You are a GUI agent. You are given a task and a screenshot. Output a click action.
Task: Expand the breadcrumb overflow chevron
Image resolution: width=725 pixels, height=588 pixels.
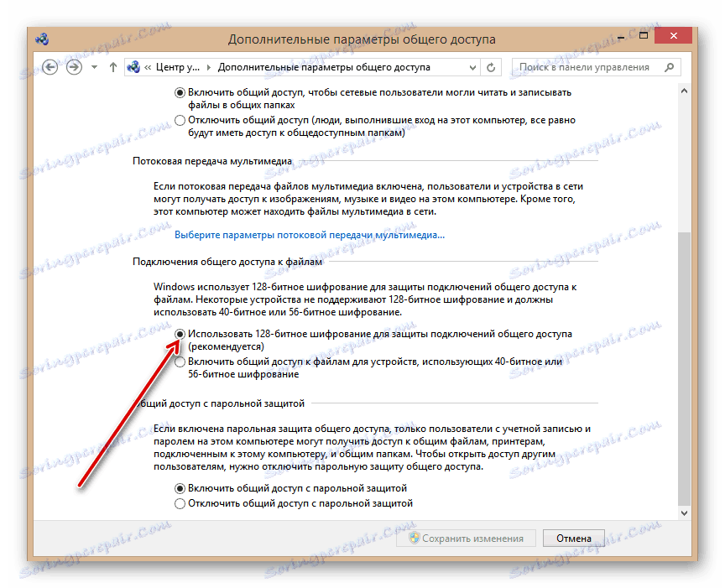(x=147, y=66)
